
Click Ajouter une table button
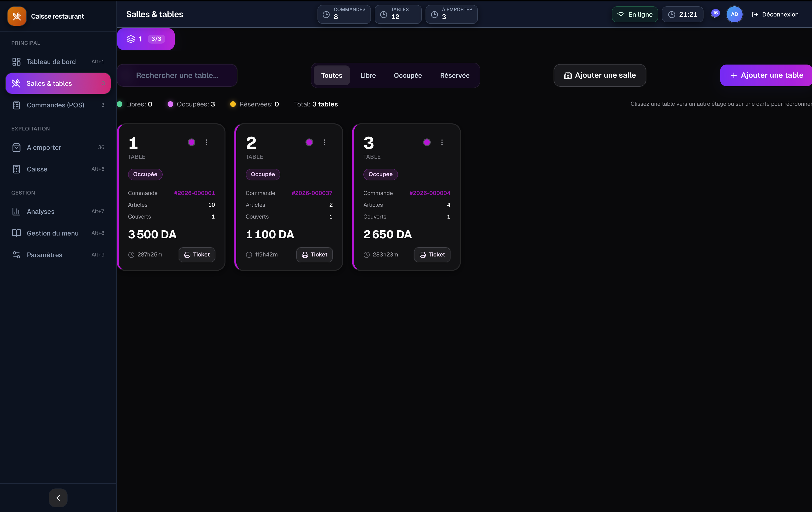(767, 75)
